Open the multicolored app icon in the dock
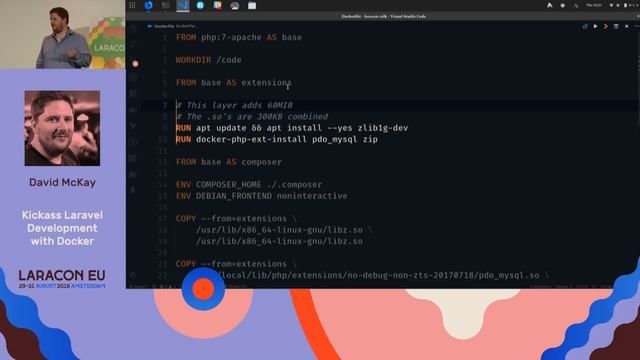 [217, 5]
